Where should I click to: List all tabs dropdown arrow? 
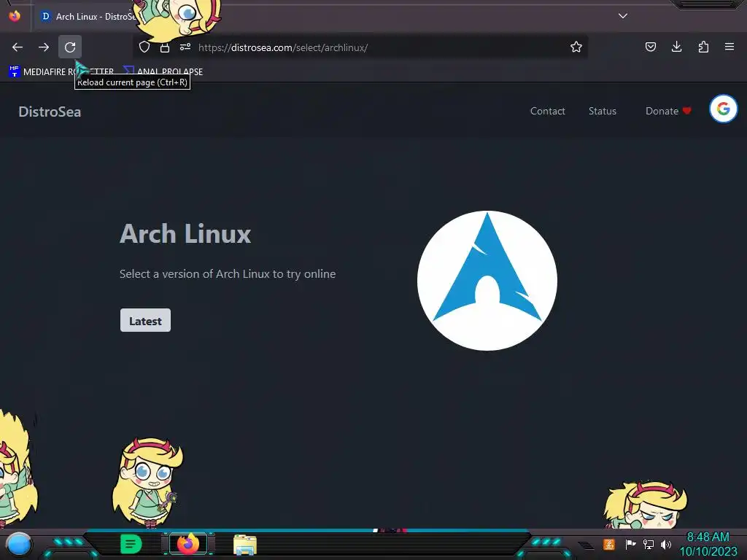[623, 16]
